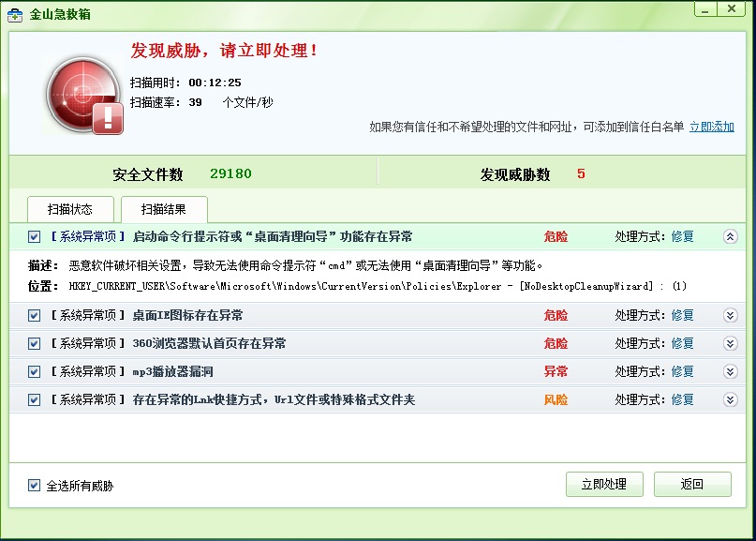Uncheck the 360浏览器默认首页 threat checkbox
756x541 pixels.
[35, 343]
